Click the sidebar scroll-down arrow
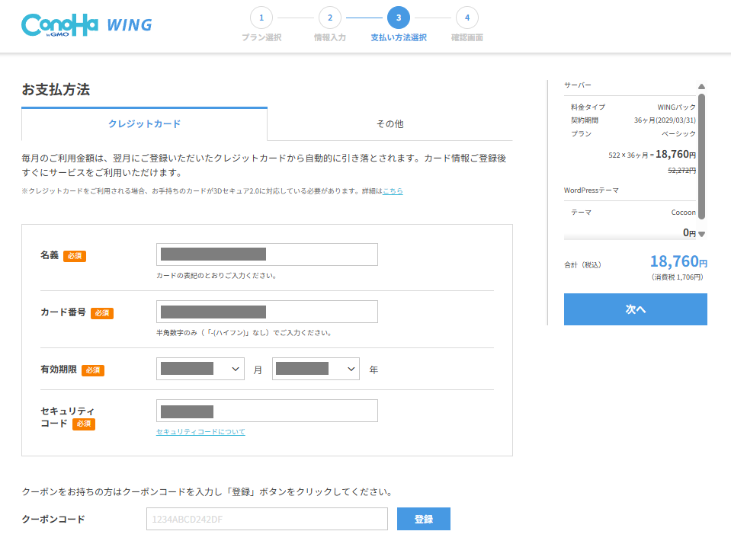Image resolution: width=731 pixels, height=560 pixels. pos(702,232)
